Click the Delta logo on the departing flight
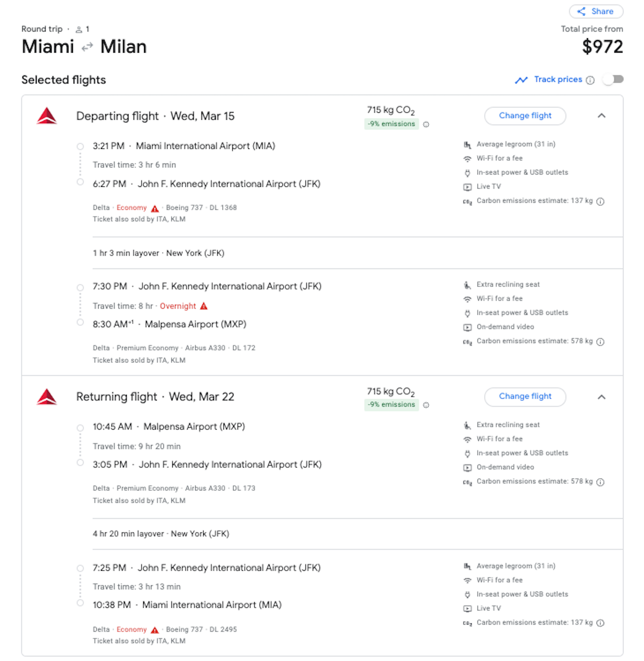This screenshot has height=661, width=644. point(47,116)
